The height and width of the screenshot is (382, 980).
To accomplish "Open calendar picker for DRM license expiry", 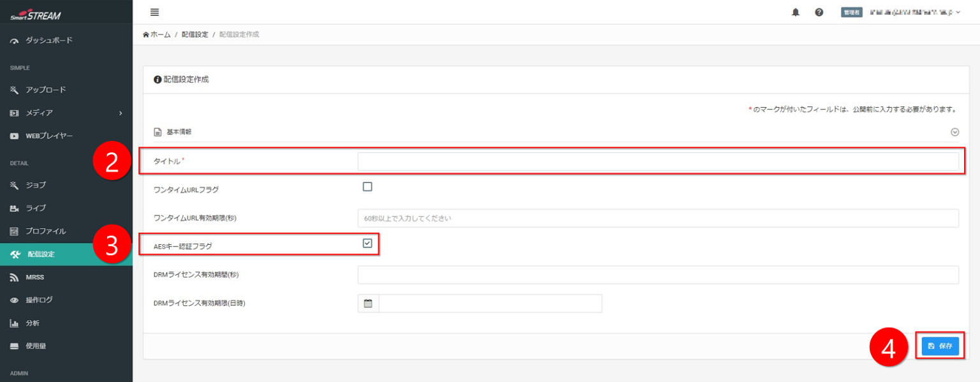I will (368, 304).
